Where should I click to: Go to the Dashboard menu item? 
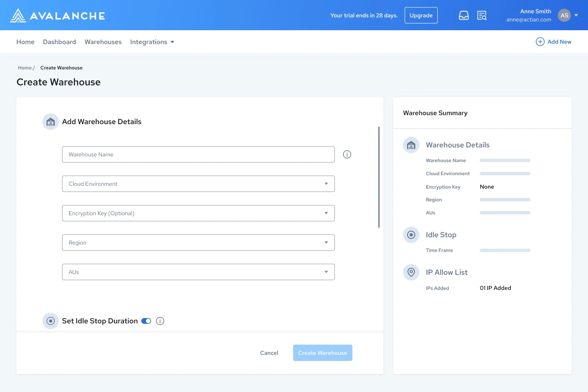click(59, 42)
